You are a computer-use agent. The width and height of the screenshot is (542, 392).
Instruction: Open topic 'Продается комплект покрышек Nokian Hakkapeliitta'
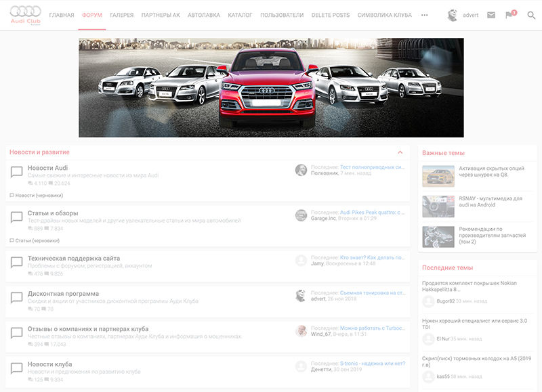470,286
